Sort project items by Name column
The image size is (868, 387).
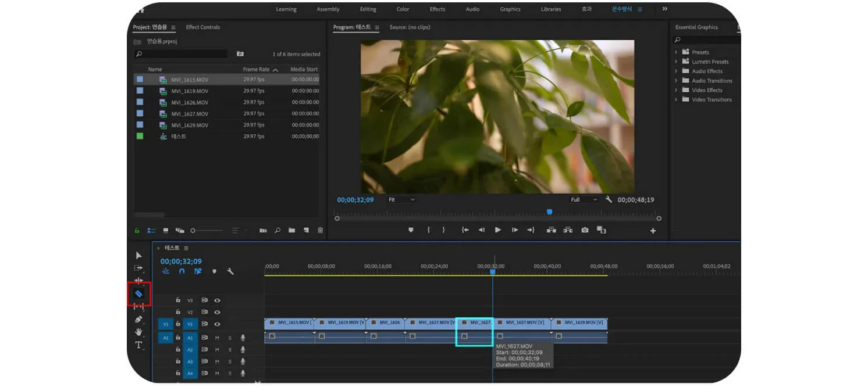(x=155, y=69)
